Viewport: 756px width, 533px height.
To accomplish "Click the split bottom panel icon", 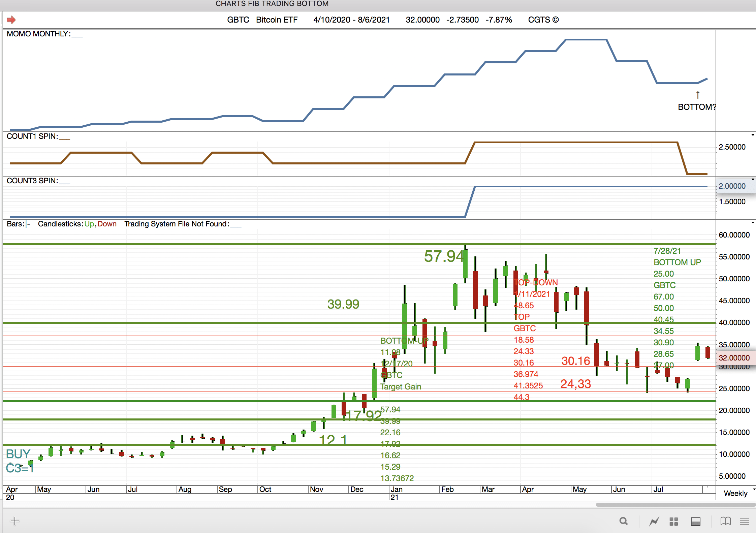I will [x=695, y=522].
